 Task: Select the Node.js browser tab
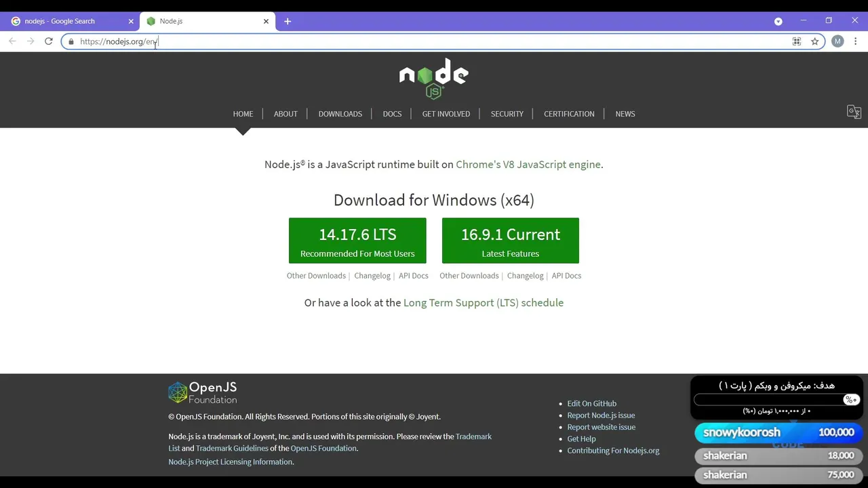coord(207,21)
